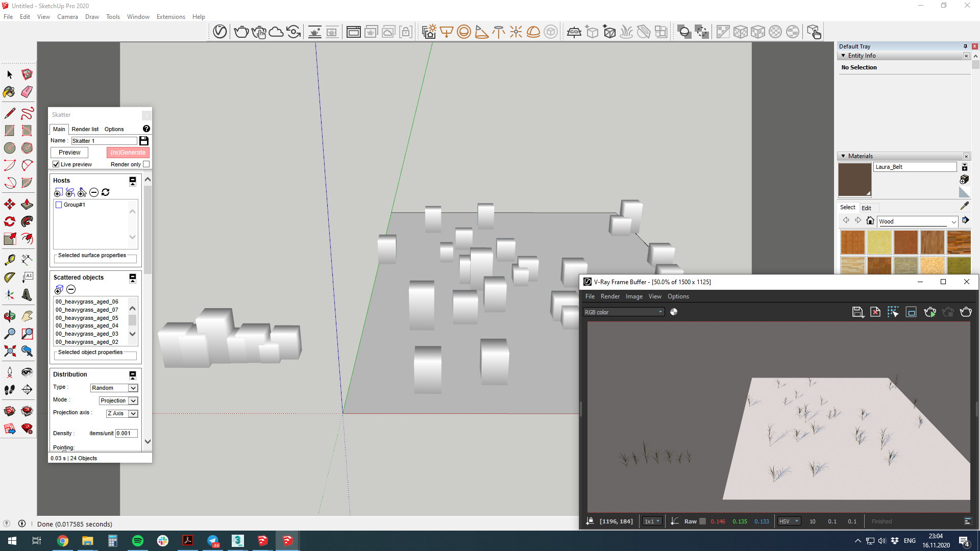Open the RGB color channel dropdown

click(624, 312)
